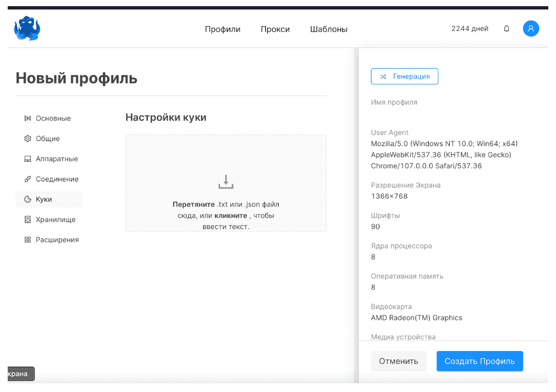Select the Общие gear icon
Viewport: 556px width, 392px height.
click(29, 138)
